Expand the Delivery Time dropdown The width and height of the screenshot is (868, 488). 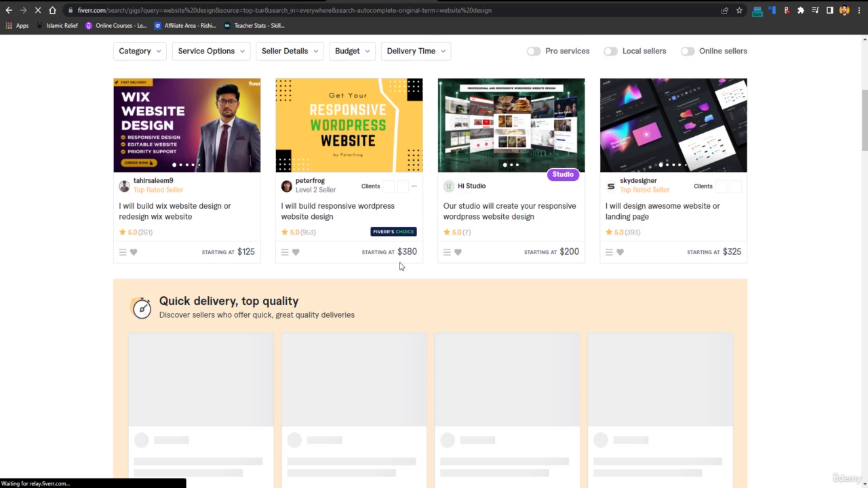(416, 52)
